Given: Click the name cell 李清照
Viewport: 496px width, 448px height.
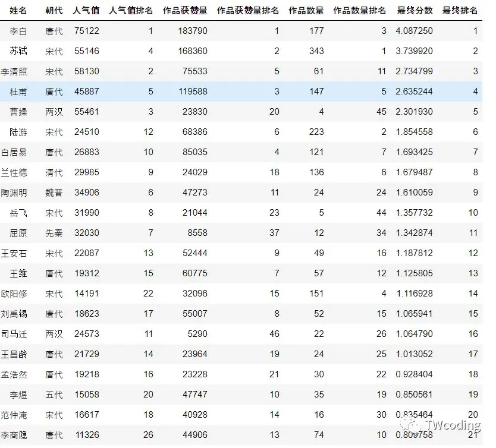Looking at the screenshot, I should 14,71.
